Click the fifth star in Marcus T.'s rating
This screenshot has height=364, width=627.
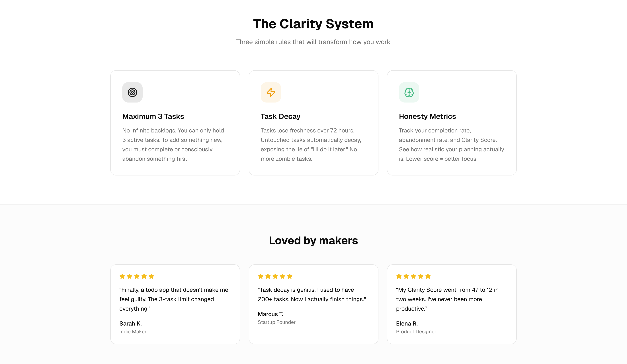click(289, 276)
